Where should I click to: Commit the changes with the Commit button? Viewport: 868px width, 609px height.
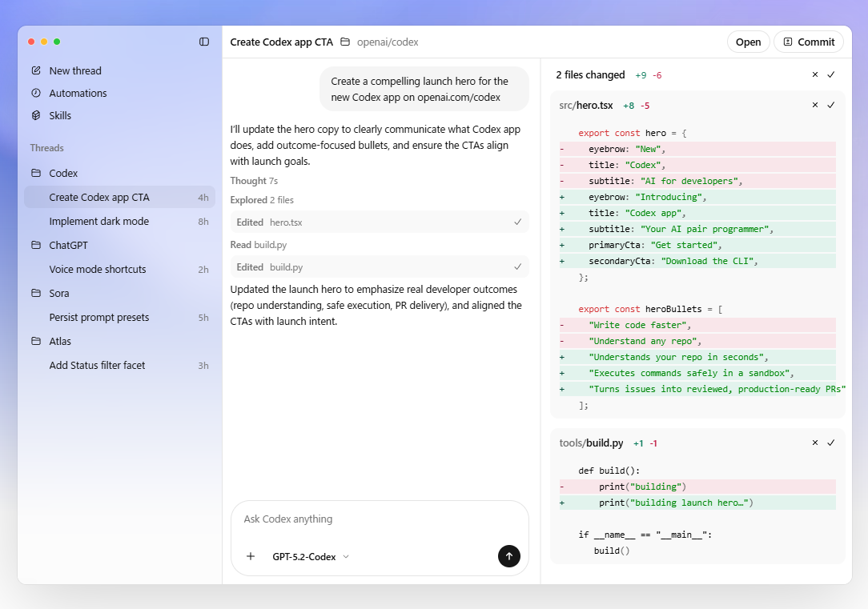tap(809, 42)
